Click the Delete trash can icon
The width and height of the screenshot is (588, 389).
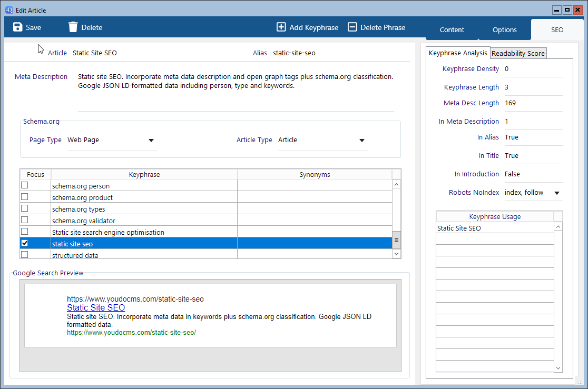[73, 27]
